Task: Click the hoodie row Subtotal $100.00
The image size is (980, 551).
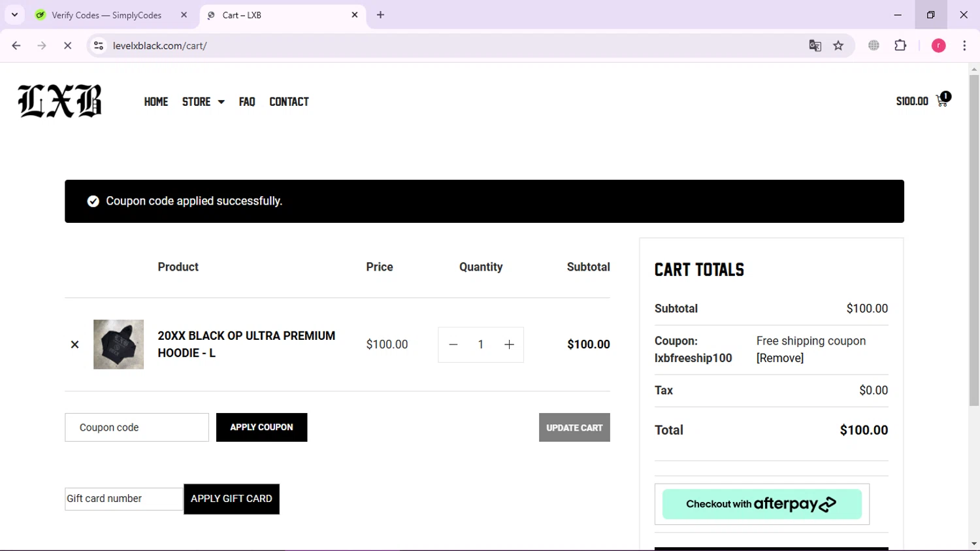Action: pyautogui.click(x=589, y=344)
